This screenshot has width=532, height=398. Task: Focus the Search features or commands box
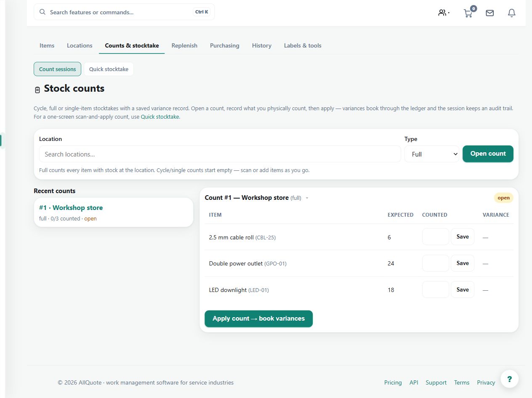coord(124,12)
